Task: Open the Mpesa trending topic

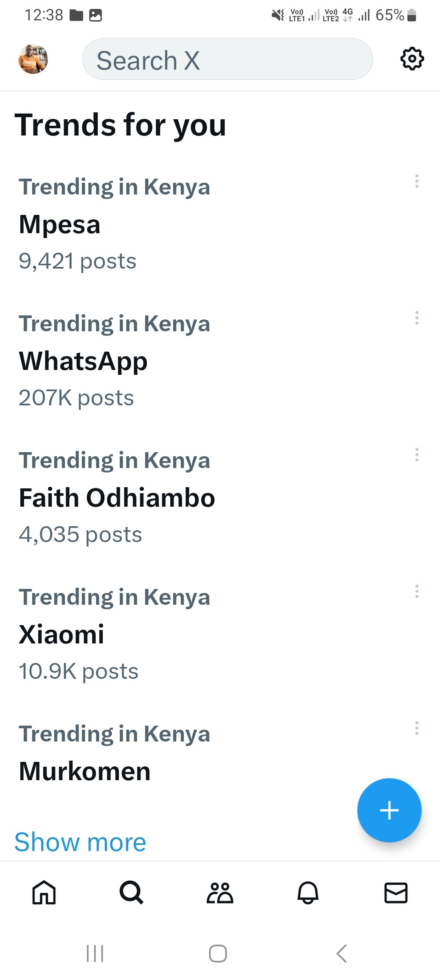Action: coord(60,225)
